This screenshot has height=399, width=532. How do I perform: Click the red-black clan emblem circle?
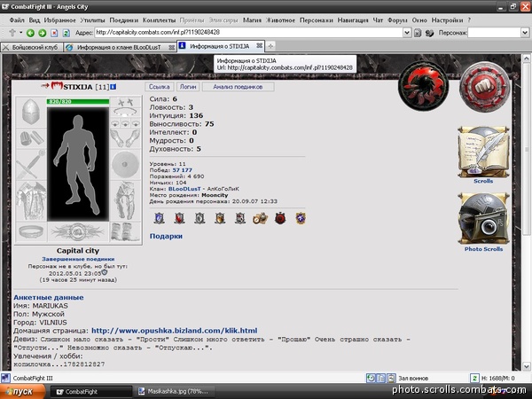424,86
